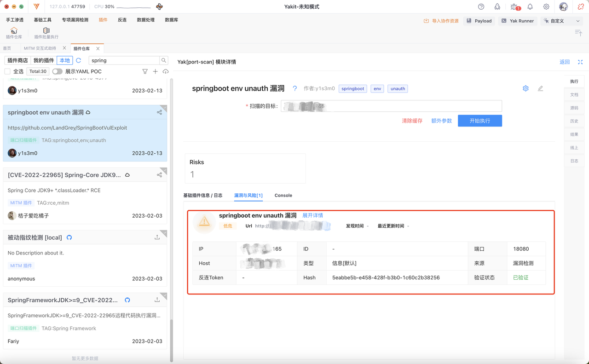589x364 pixels.
Task: Click the 导入协作资源 button
Action: click(441, 21)
